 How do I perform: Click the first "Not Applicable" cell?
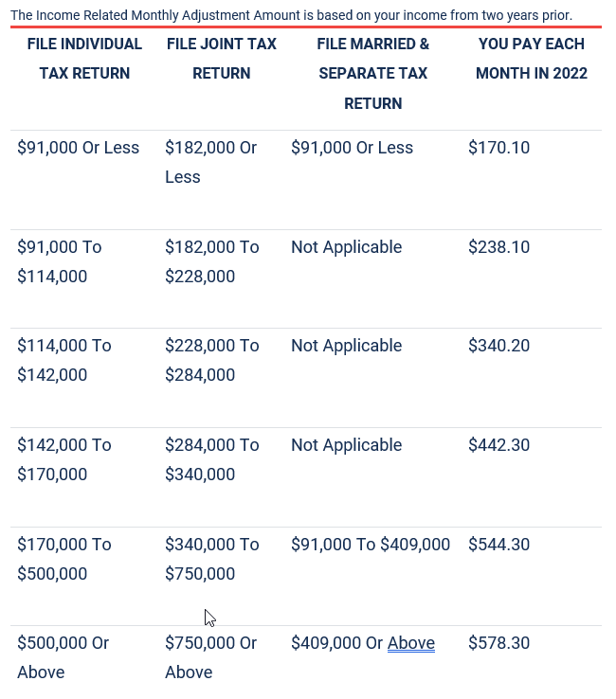[346, 247]
